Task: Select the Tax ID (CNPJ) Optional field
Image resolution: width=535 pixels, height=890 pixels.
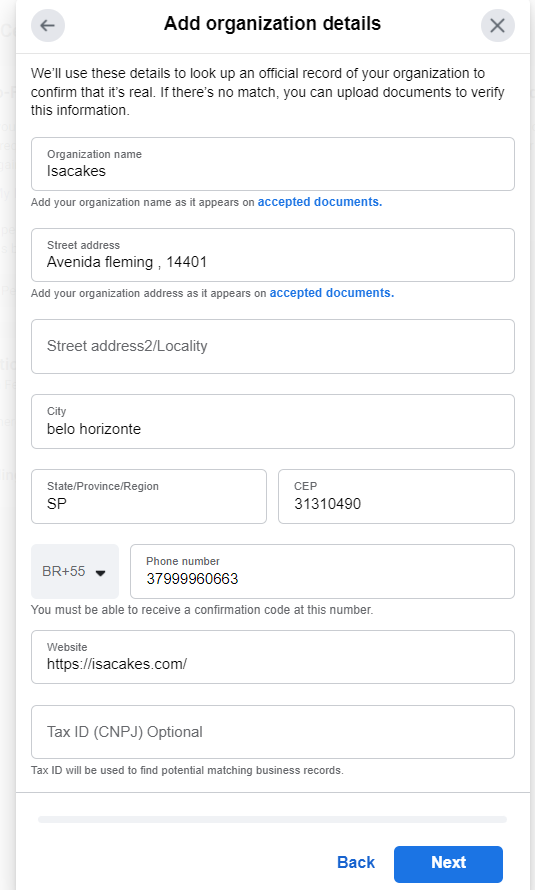Action: pyautogui.click(x=273, y=732)
